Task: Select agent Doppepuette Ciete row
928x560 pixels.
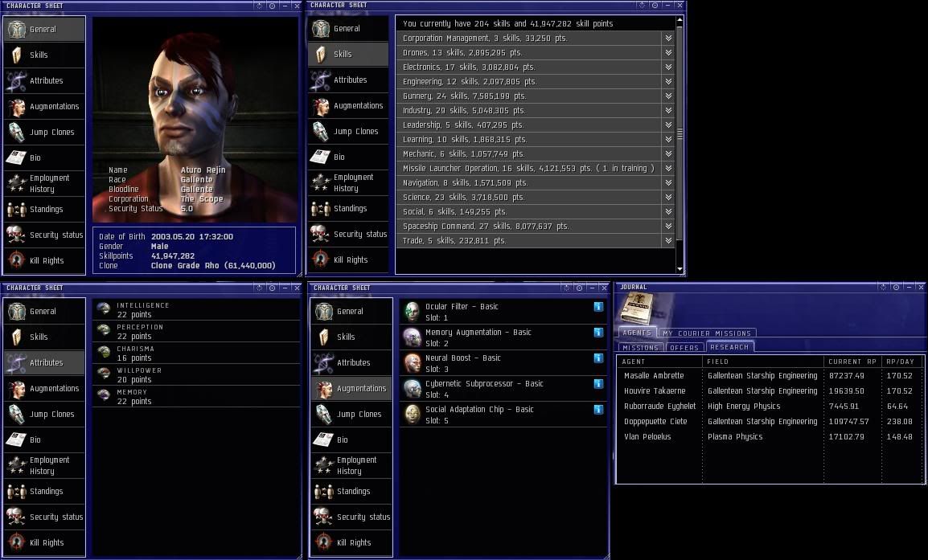Action: (x=770, y=422)
